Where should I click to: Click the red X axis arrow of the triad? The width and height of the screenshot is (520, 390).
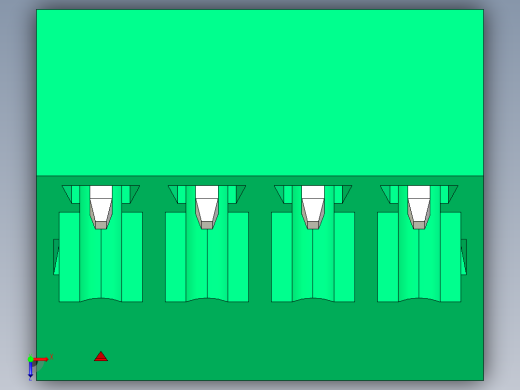[x=41, y=359]
